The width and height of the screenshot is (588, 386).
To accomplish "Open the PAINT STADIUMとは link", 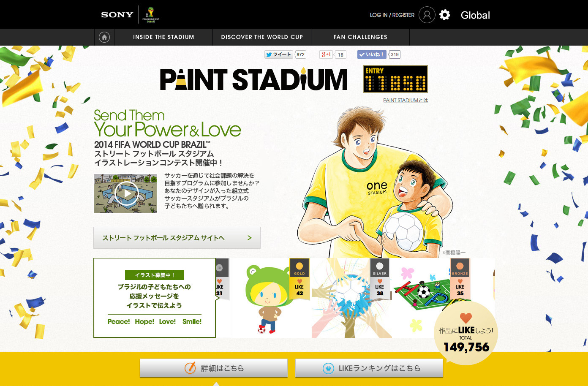I will click(406, 101).
